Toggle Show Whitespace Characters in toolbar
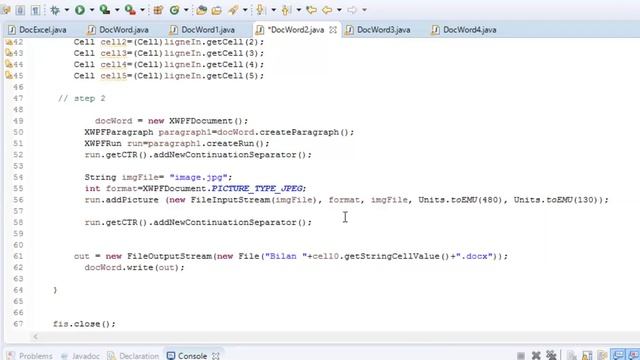This screenshot has width=640, height=360. point(35,10)
